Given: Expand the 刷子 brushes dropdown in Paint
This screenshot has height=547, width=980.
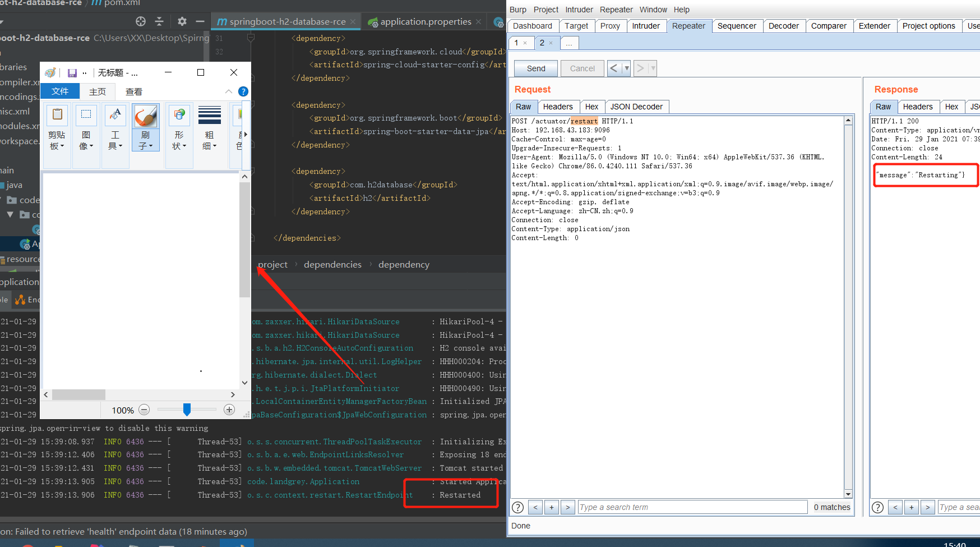Looking at the screenshot, I should tap(146, 140).
